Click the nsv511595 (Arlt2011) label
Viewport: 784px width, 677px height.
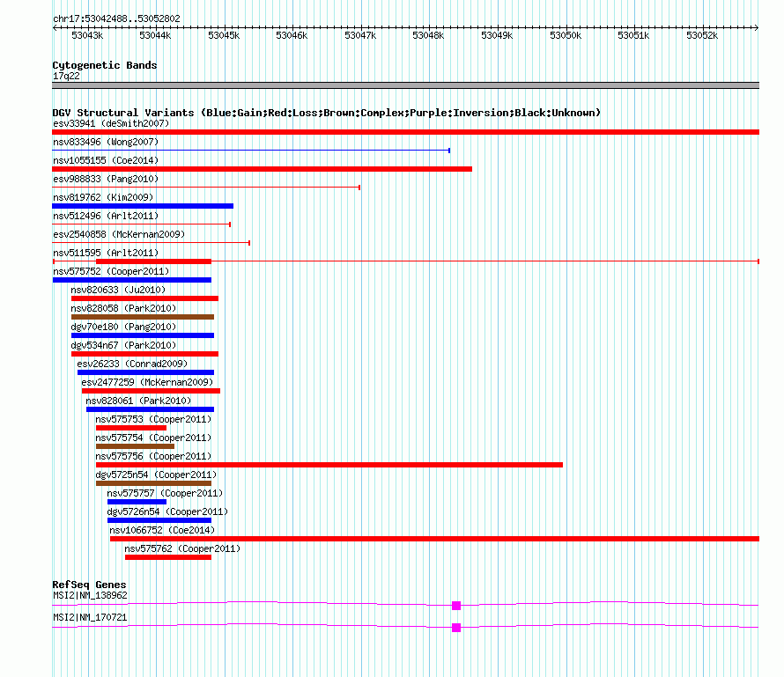[106, 253]
